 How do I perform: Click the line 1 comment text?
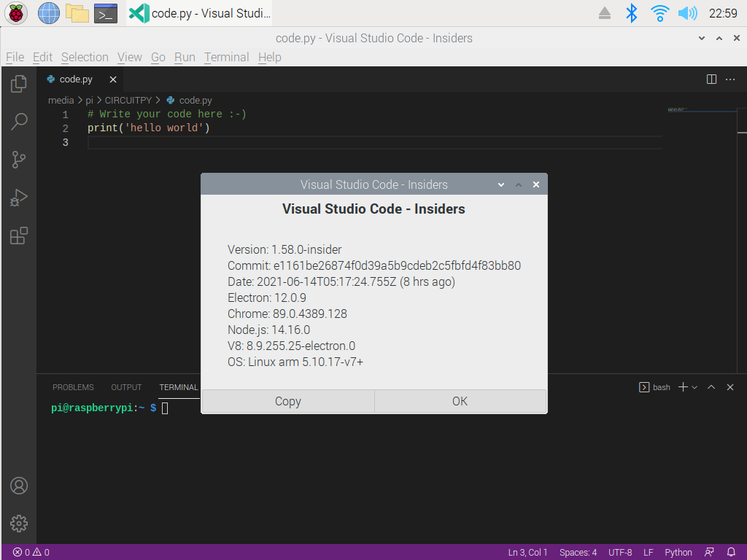coord(167,114)
